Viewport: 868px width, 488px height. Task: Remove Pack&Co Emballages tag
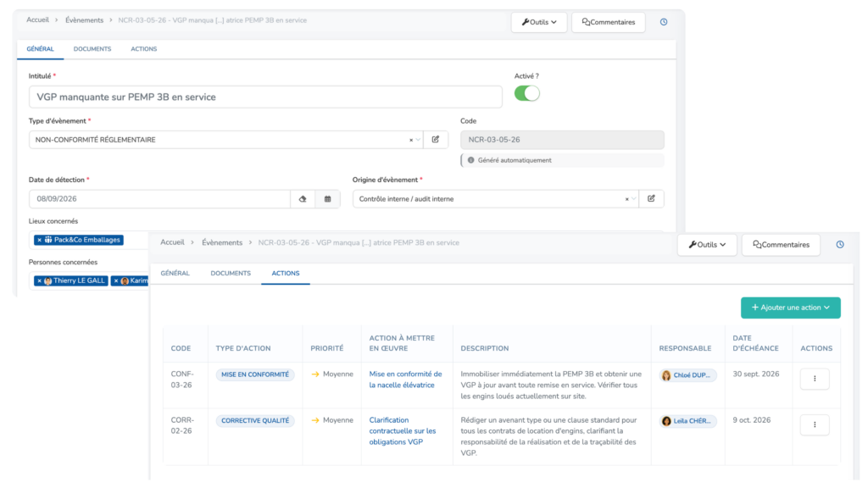(x=39, y=240)
